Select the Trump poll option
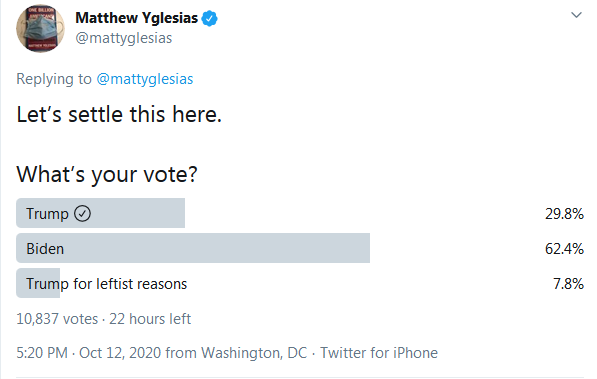 click(x=300, y=213)
